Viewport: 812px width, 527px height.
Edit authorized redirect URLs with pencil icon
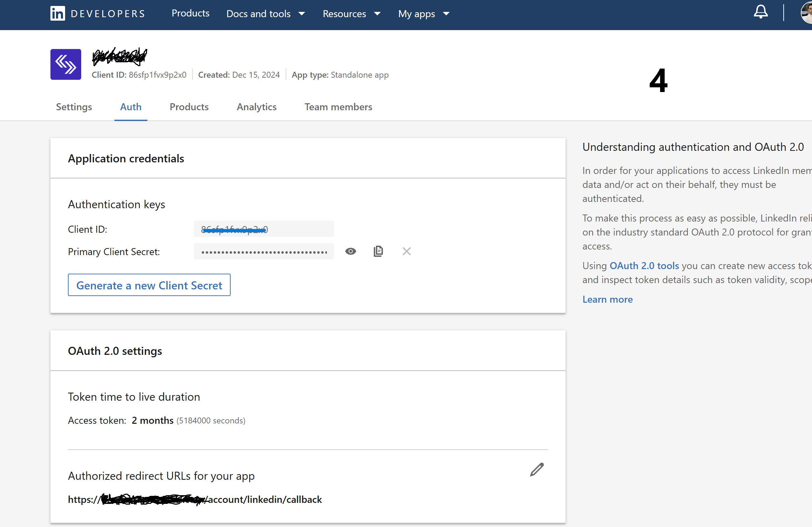(x=537, y=470)
